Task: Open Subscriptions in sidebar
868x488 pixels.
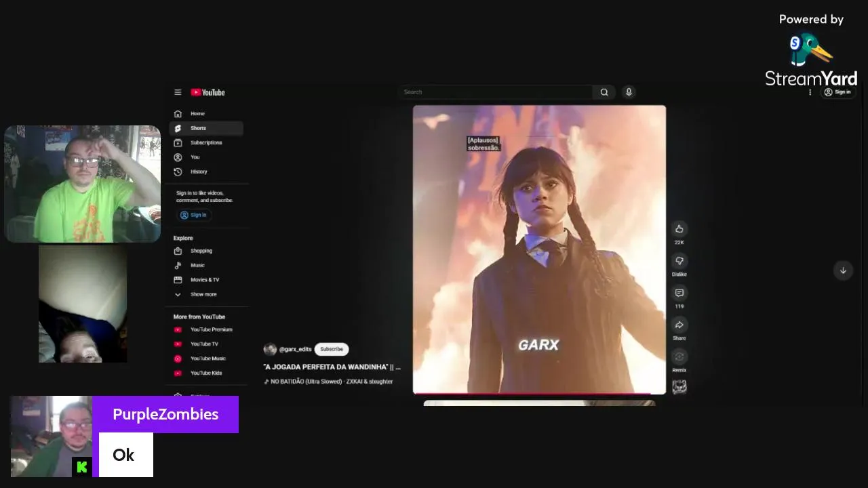Action: (206, 143)
